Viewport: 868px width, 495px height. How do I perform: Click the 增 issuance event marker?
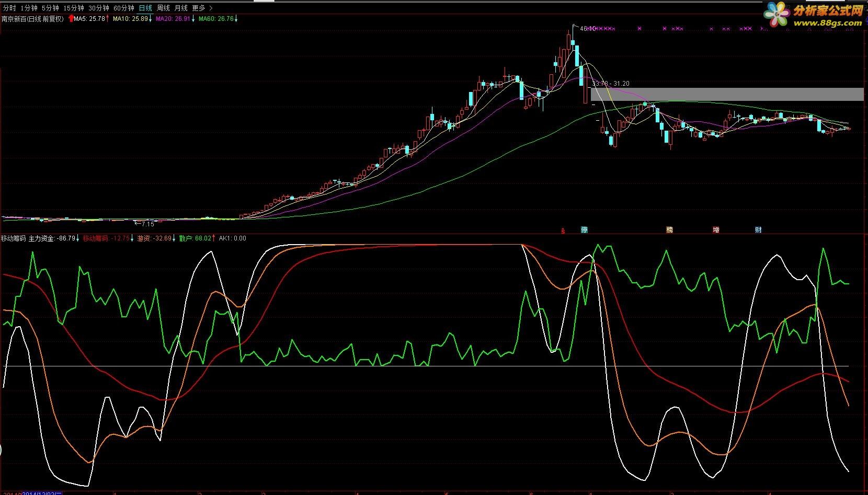point(715,230)
